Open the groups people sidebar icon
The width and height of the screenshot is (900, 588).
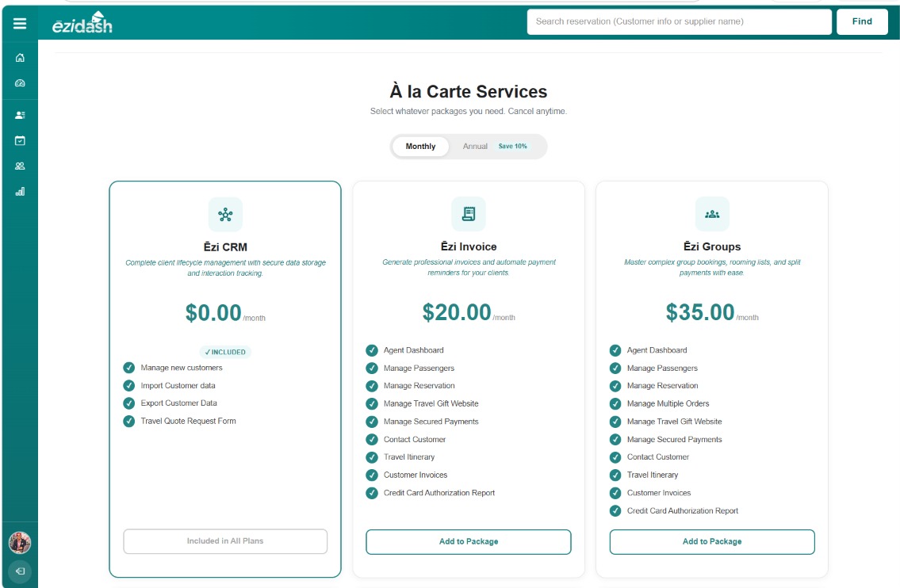(x=20, y=166)
